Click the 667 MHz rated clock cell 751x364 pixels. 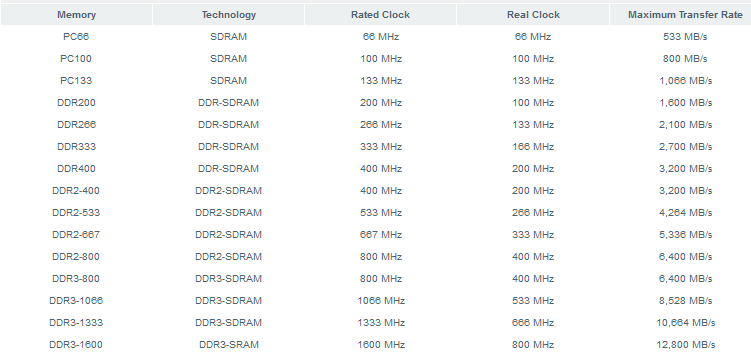381,235
